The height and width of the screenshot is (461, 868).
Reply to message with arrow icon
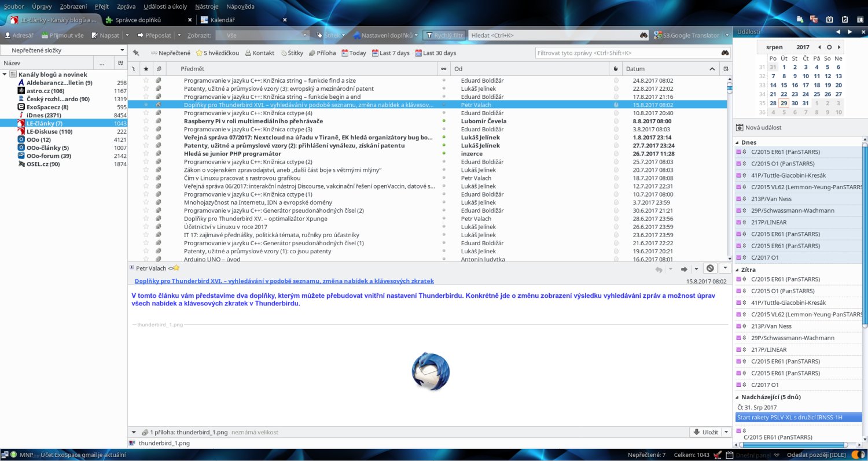point(659,268)
